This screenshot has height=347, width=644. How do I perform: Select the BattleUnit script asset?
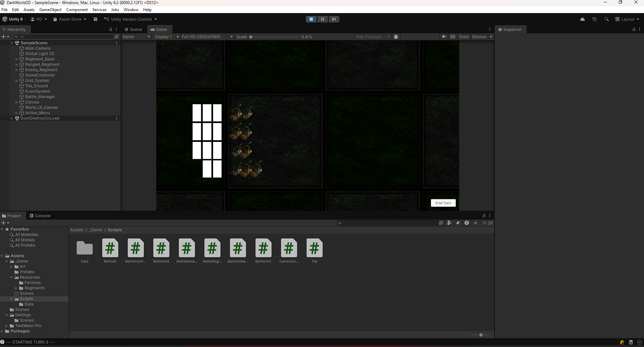(264, 251)
